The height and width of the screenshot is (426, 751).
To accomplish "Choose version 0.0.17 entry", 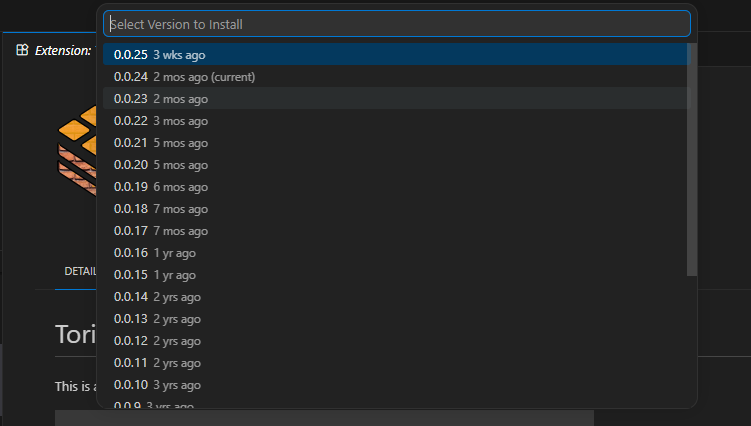I will point(160,231).
